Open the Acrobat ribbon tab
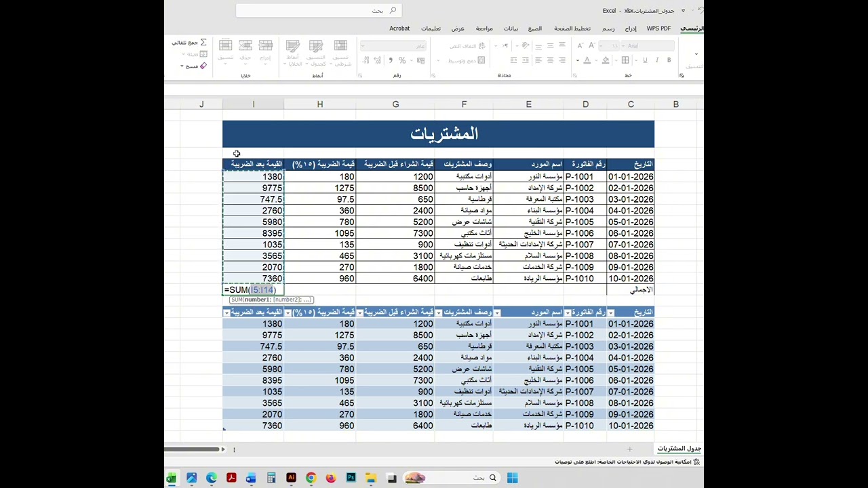Viewport: 868px width, 488px height. (x=399, y=28)
